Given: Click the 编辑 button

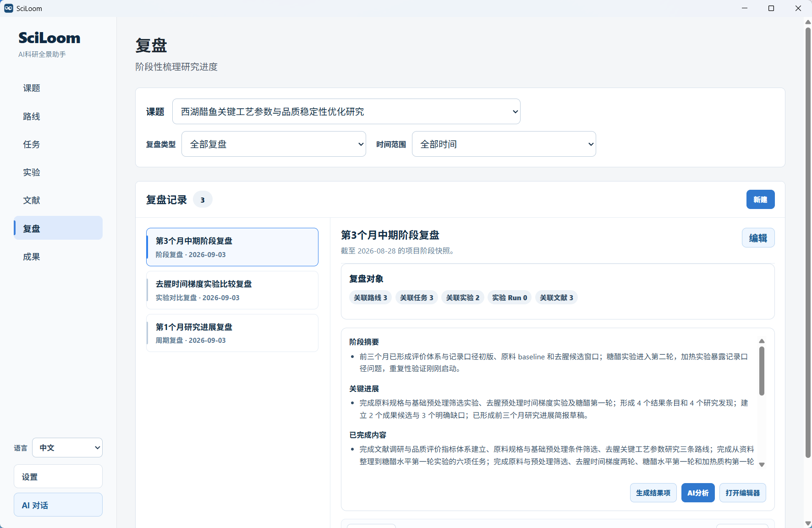Looking at the screenshot, I should point(758,238).
